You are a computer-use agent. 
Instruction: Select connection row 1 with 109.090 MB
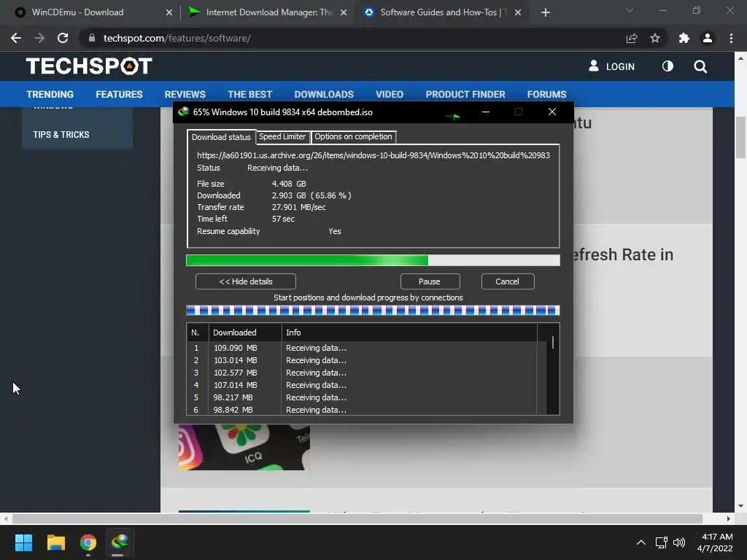(362, 348)
